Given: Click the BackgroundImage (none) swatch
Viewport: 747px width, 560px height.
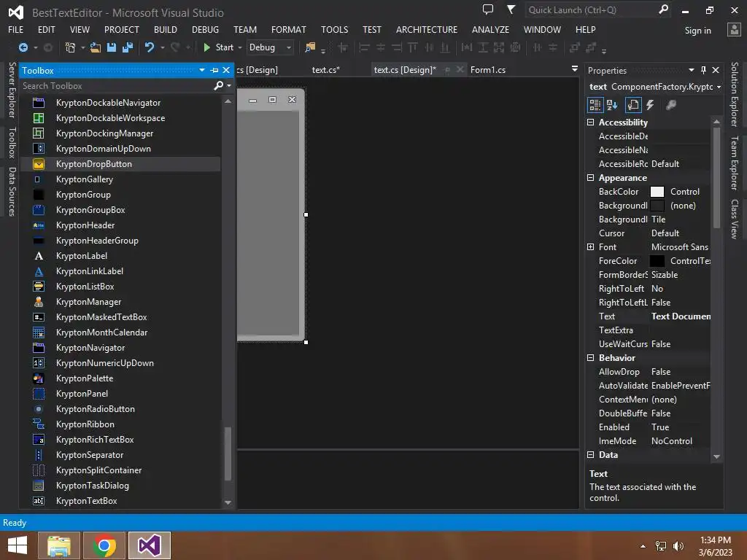Looking at the screenshot, I should pos(657,206).
